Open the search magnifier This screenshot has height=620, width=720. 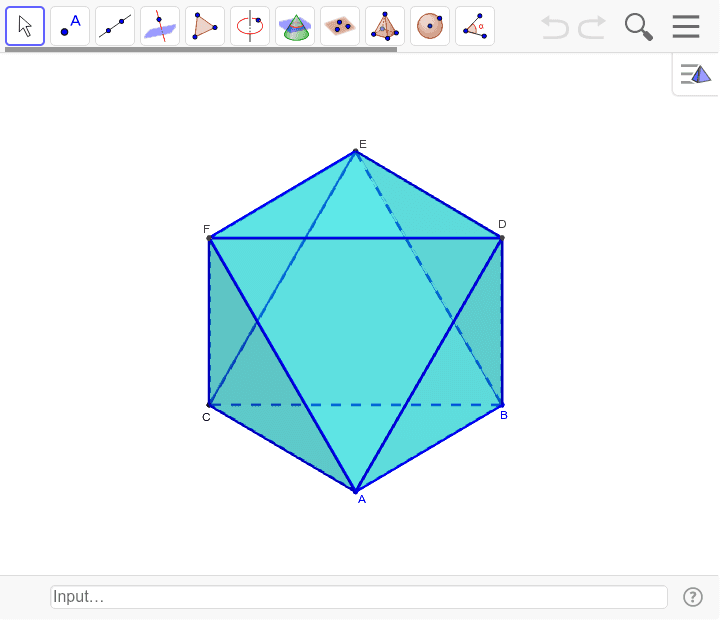[x=639, y=27]
